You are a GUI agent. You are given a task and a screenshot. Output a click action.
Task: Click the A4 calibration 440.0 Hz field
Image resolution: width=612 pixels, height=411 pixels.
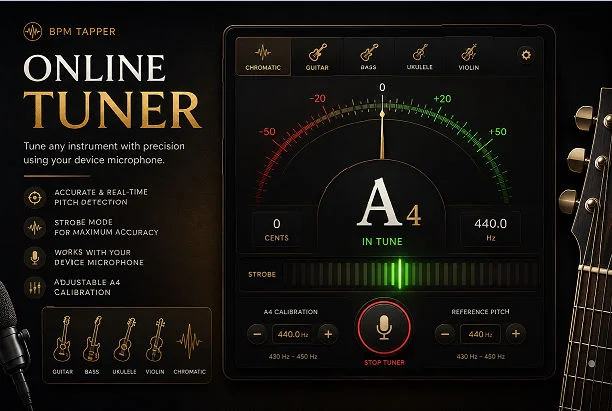pyautogui.click(x=292, y=334)
